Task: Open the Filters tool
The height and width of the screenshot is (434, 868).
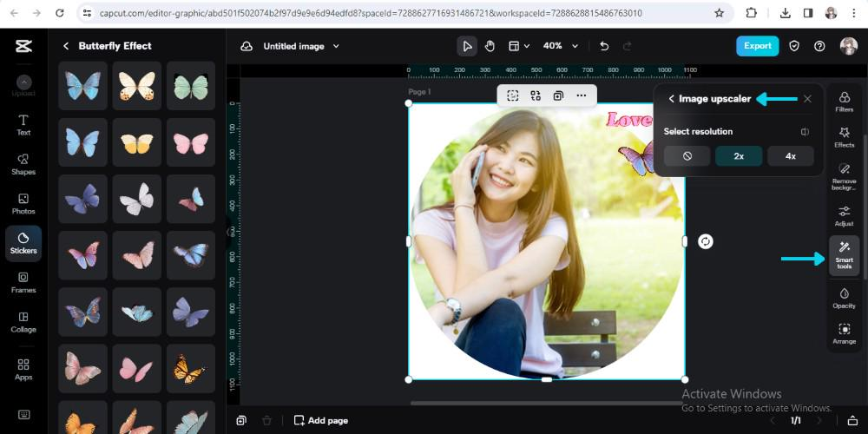Action: pyautogui.click(x=845, y=102)
